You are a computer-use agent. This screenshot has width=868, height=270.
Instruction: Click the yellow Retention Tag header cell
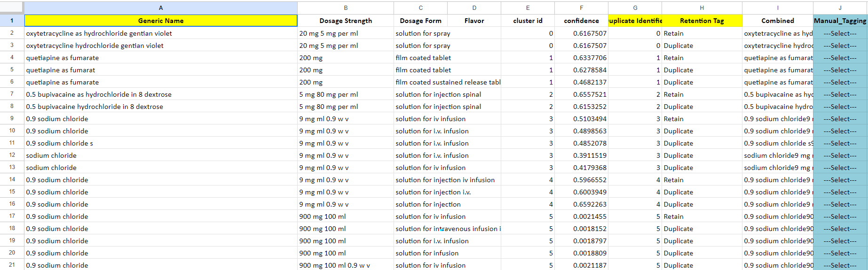tap(702, 21)
